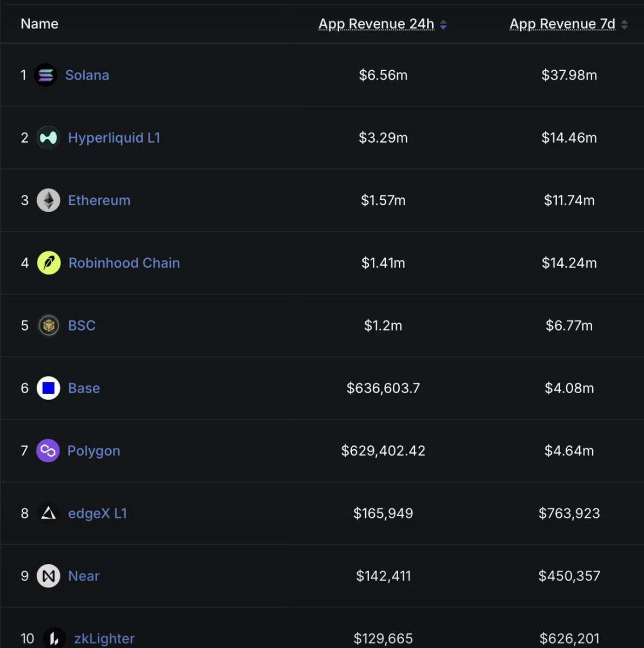Click the BSC cube logo icon
This screenshot has width=644, height=648.
click(x=48, y=326)
